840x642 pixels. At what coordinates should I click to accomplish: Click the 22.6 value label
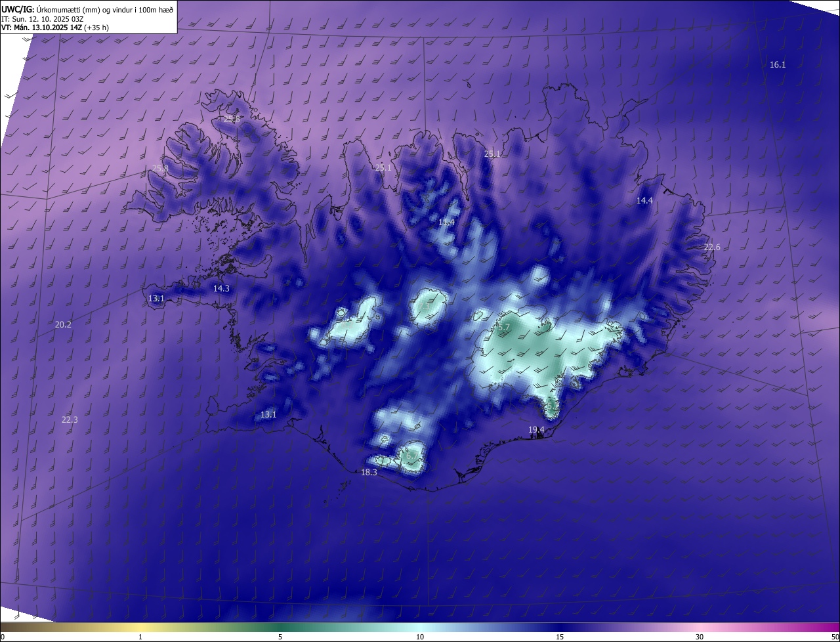coord(712,247)
